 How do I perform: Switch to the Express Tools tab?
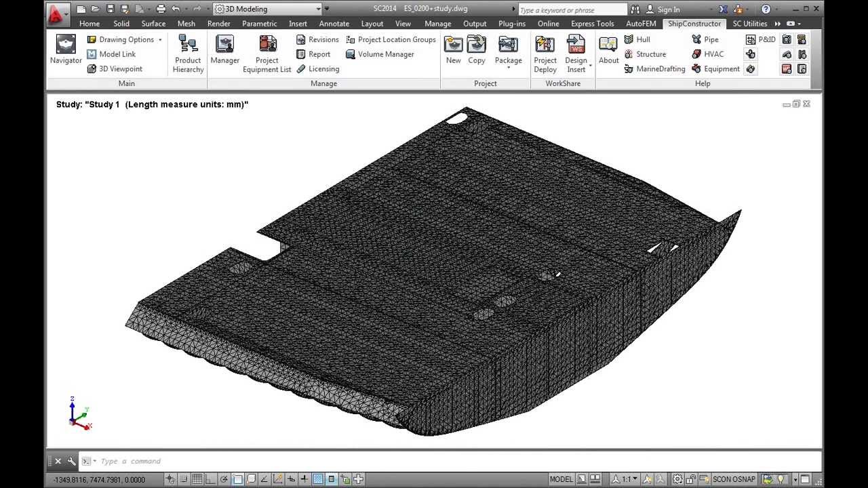pos(592,24)
